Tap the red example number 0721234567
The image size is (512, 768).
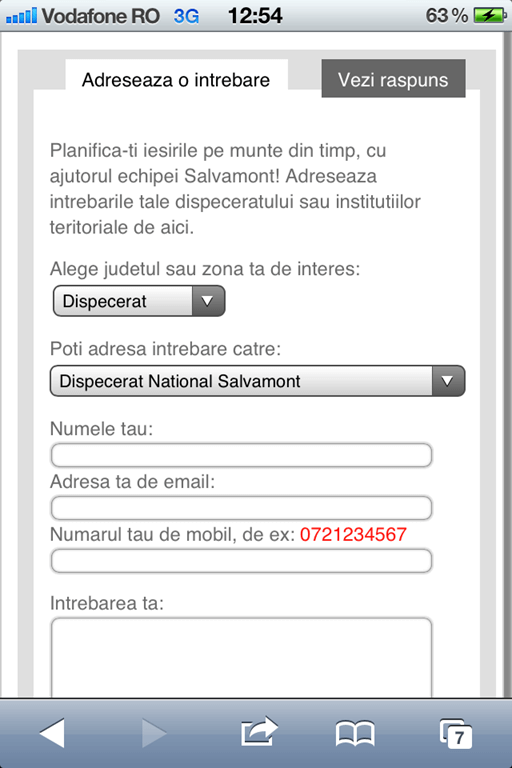pyautogui.click(x=353, y=534)
